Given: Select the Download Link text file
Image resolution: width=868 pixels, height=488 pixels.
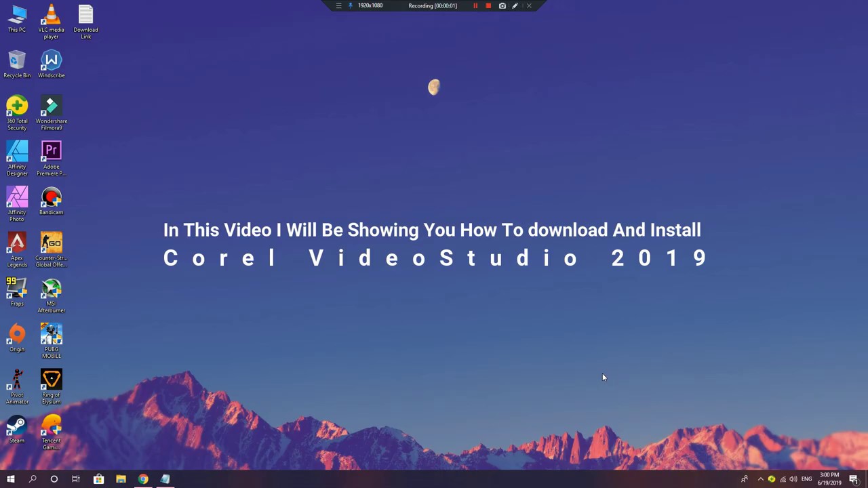Looking at the screenshot, I should [85, 22].
